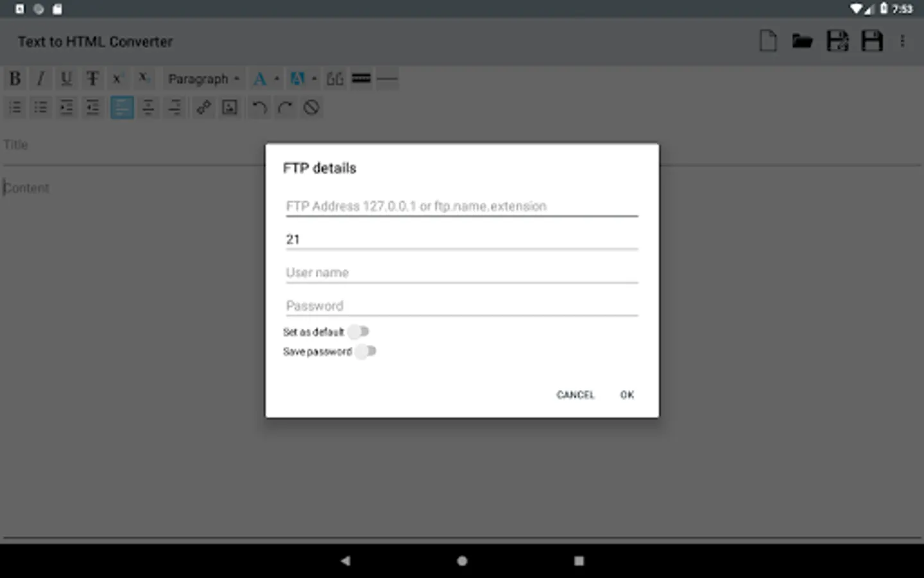The width and height of the screenshot is (924, 578).
Task: Confirm FTP details with OK
Action: pyautogui.click(x=627, y=395)
